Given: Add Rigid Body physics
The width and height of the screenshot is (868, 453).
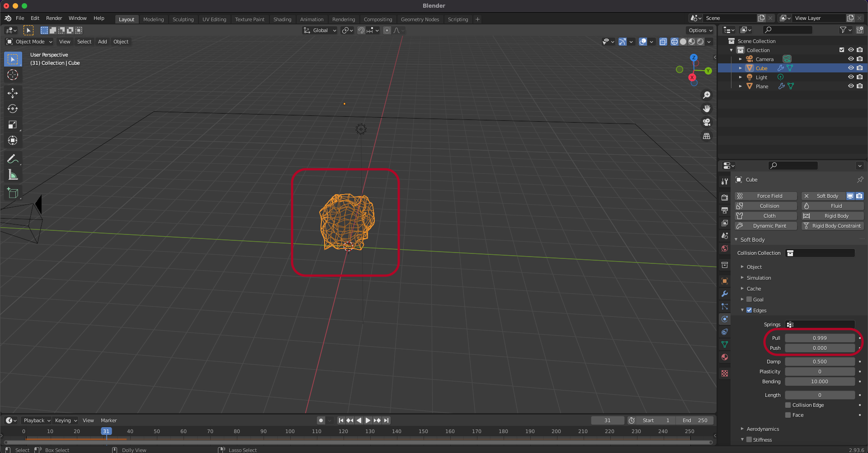Looking at the screenshot, I should coord(832,216).
